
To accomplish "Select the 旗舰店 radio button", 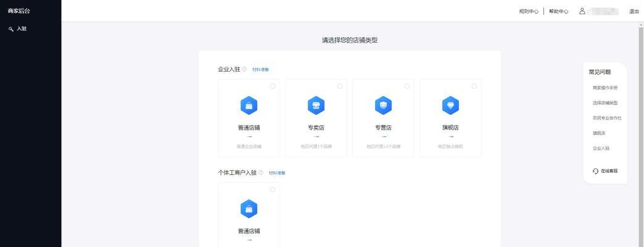I will [x=474, y=86].
